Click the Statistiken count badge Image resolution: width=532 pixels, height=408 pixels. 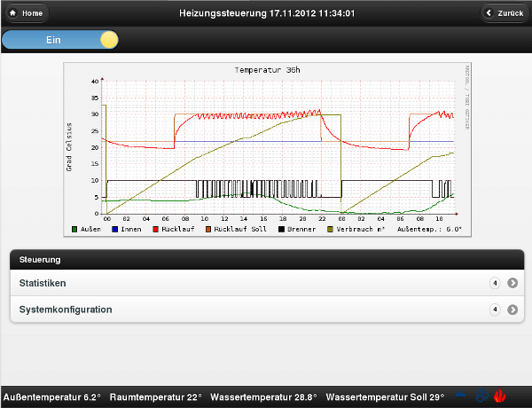coord(495,283)
